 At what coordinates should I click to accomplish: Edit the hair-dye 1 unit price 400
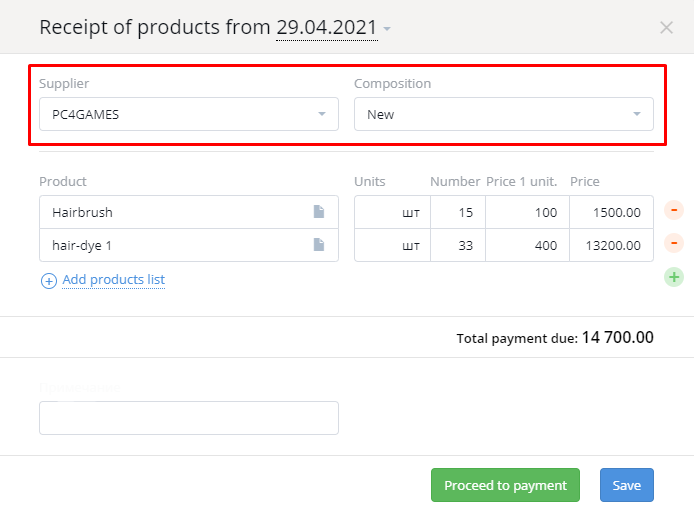click(527, 245)
